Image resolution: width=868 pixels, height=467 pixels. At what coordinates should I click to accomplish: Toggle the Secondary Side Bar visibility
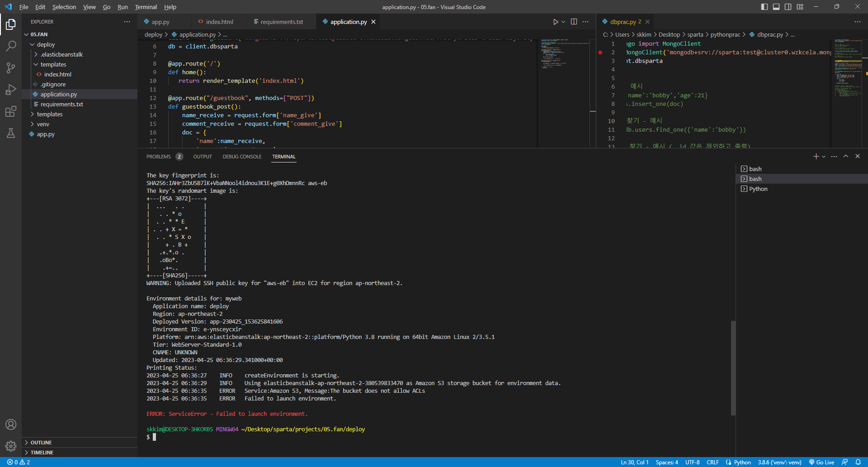(x=788, y=7)
